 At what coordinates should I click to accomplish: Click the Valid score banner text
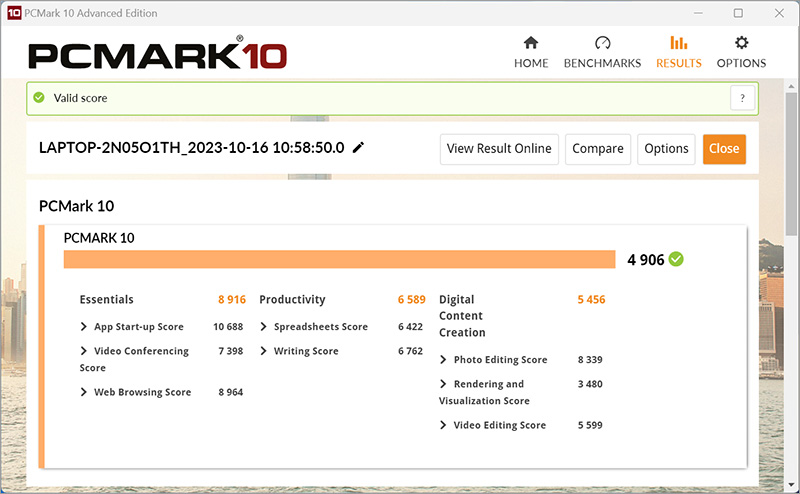coord(81,98)
